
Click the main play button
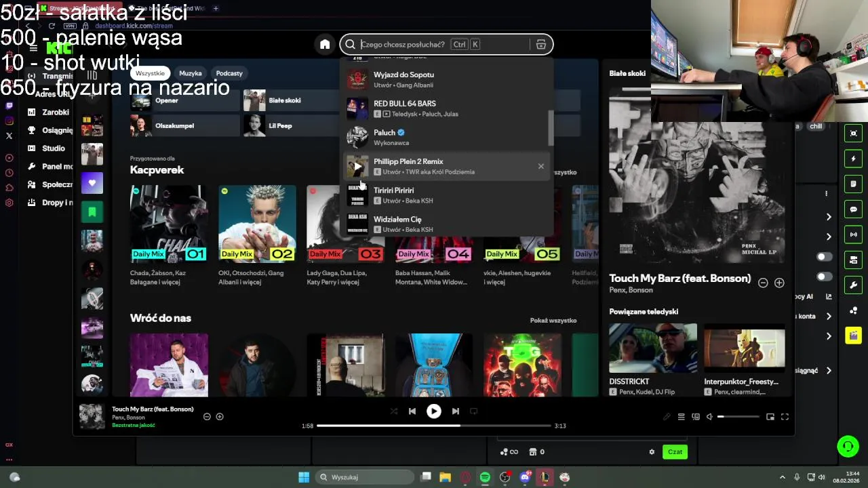(433, 411)
